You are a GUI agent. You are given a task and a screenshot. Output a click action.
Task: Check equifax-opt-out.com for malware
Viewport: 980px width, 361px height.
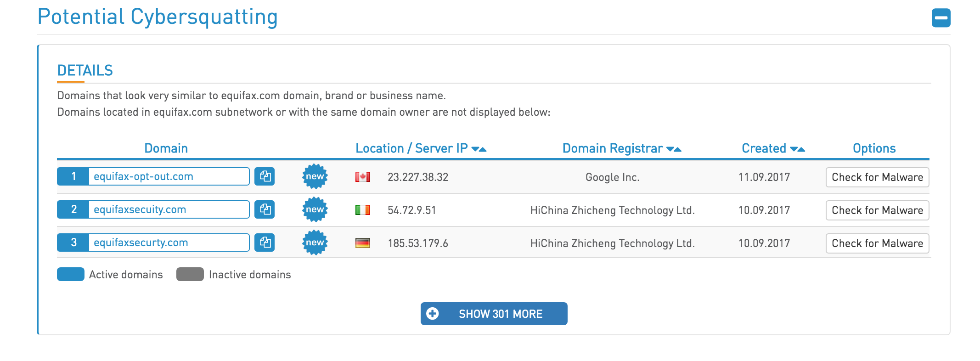pos(877,177)
